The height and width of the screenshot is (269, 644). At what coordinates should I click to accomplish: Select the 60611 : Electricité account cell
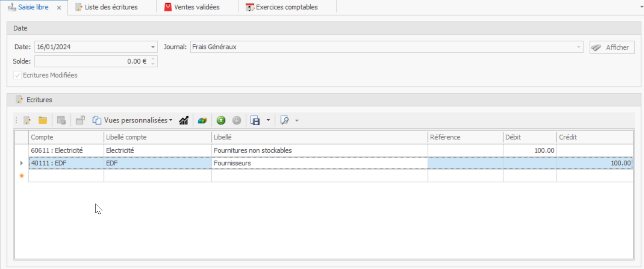point(66,150)
